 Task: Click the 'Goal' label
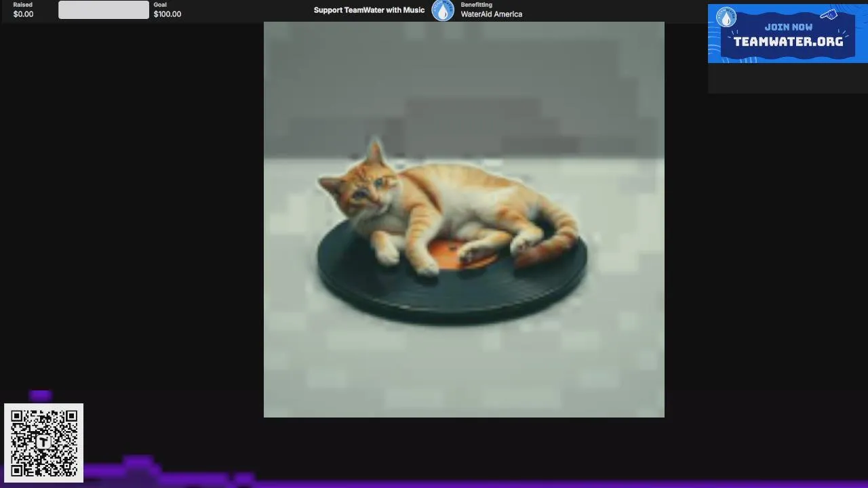coord(160,5)
